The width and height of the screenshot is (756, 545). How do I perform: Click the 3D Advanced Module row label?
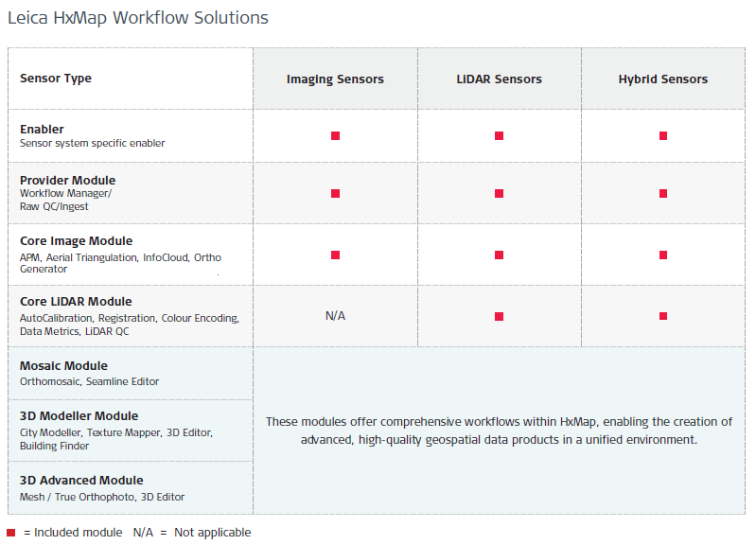(x=81, y=481)
